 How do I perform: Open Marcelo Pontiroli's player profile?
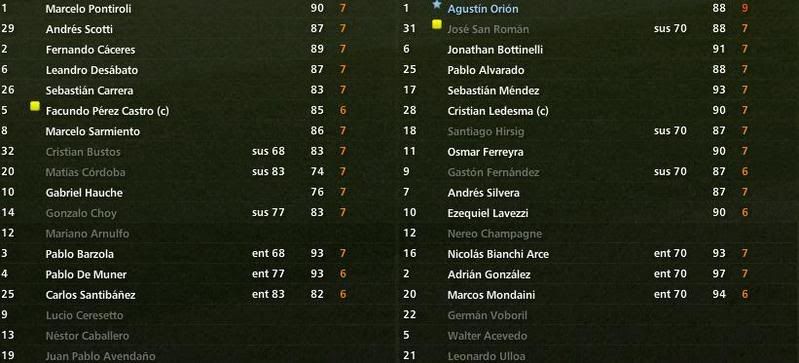(x=88, y=9)
